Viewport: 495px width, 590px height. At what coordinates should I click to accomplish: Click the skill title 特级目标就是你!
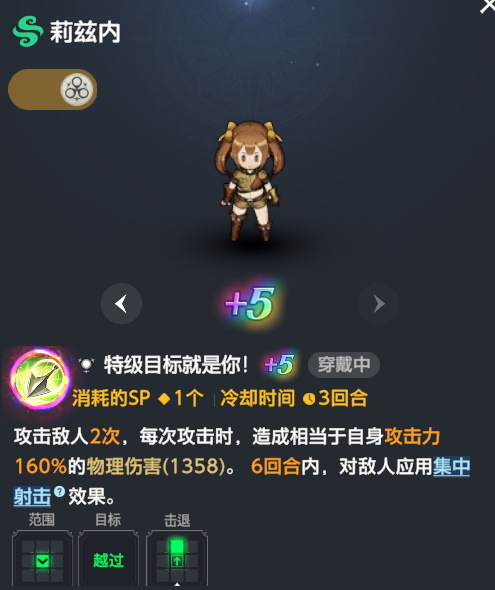click(x=176, y=365)
